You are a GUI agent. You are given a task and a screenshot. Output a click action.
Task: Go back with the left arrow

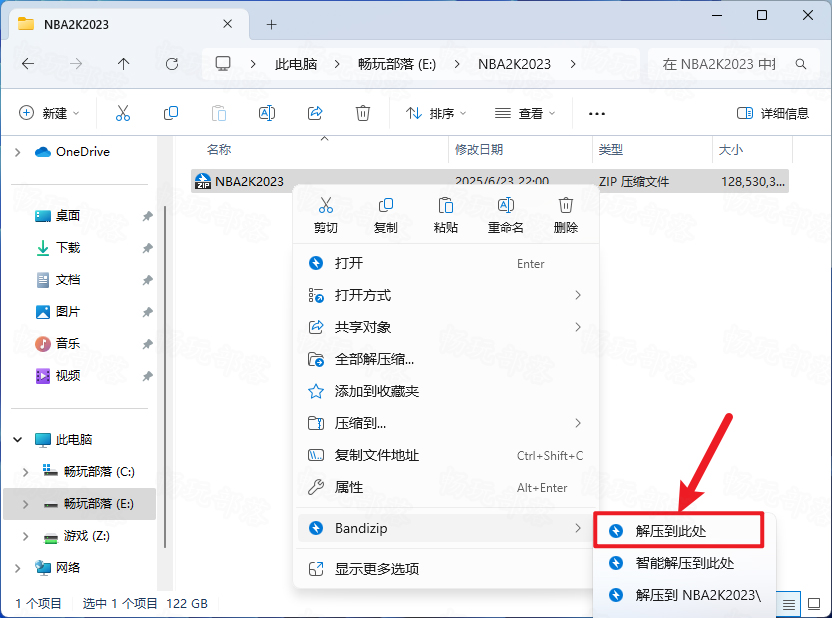click(x=28, y=64)
